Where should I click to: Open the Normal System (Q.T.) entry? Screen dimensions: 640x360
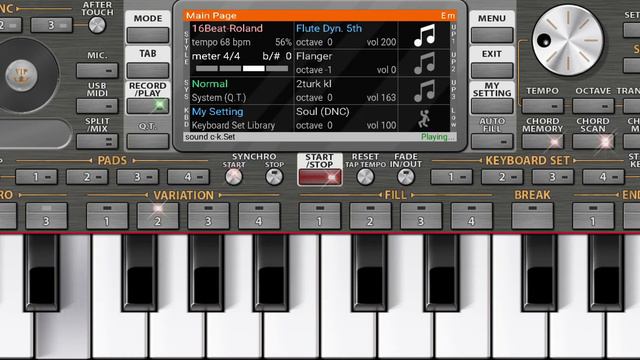(x=242, y=91)
